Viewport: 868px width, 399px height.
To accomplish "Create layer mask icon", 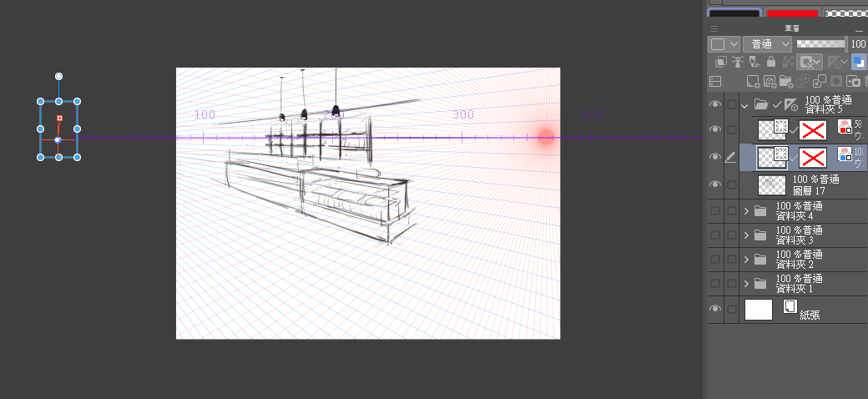I will (836, 81).
